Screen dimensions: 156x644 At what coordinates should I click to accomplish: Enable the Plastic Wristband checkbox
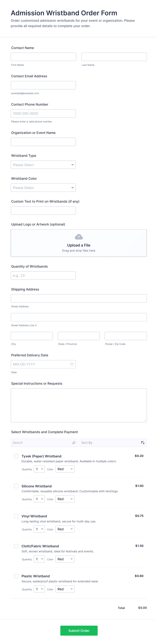click(x=16, y=576)
